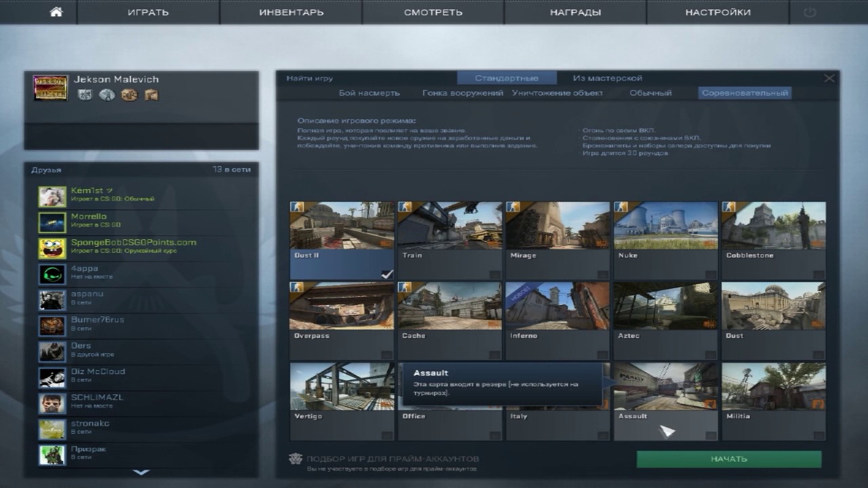The image size is (868, 488).
Task: Open SpongeBobCSGOPoints.com avatar
Action: tap(52, 248)
